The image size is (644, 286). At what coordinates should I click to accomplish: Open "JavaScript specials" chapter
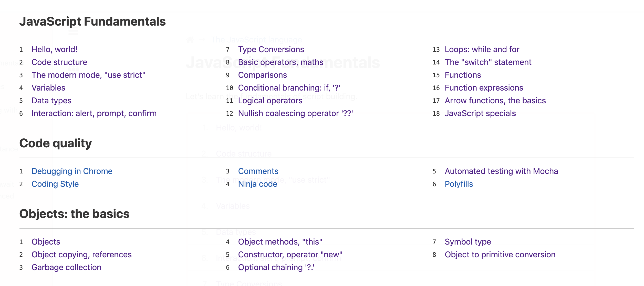pyautogui.click(x=480, y=113)
